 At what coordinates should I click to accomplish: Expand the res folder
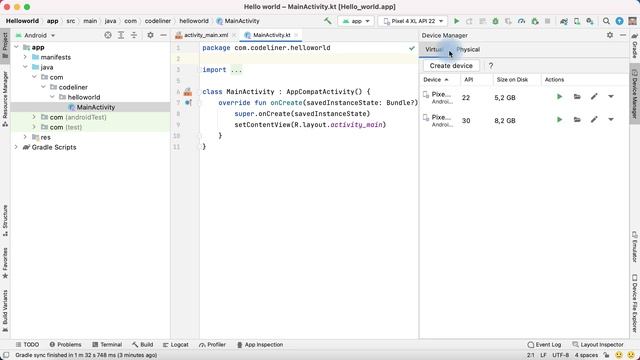(25, 137)
